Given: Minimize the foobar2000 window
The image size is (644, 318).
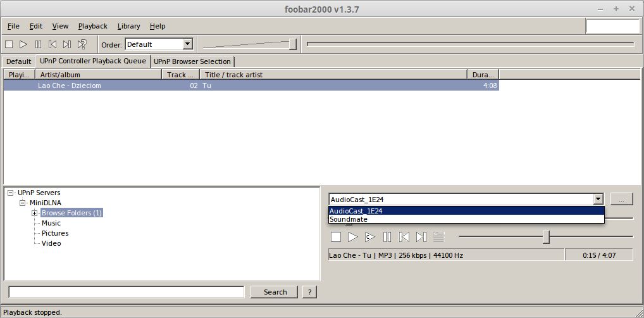Looking at the screenshot, I should (600, 9).
